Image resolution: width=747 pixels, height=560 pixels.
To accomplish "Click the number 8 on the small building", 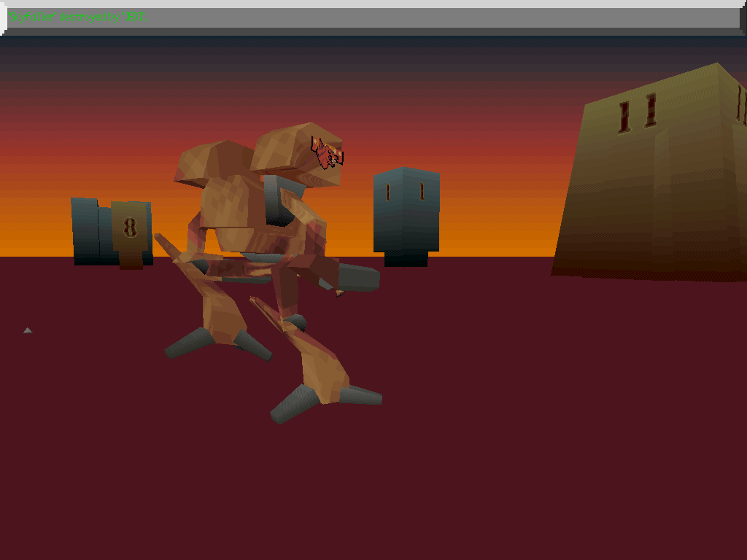I will coord(130,228).
